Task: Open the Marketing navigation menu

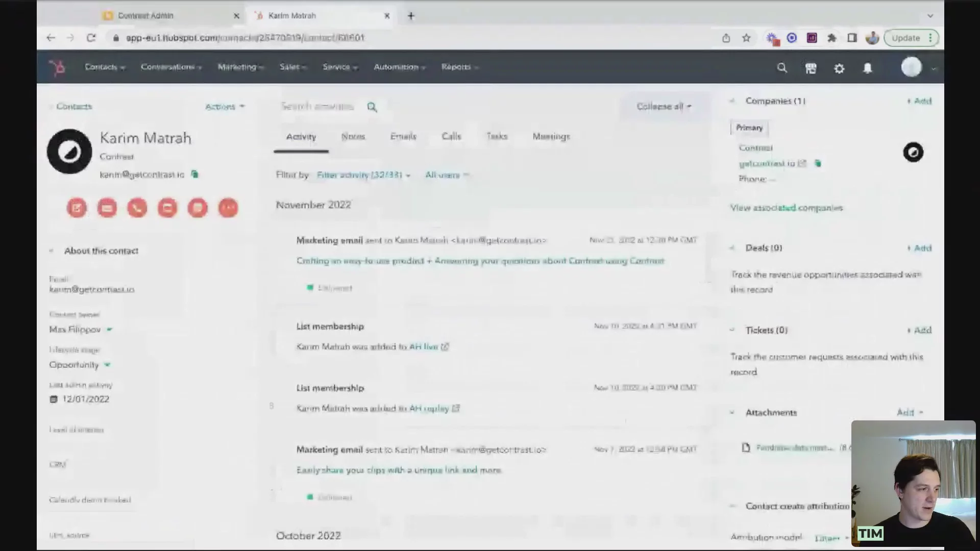Action: coord(240,67)
